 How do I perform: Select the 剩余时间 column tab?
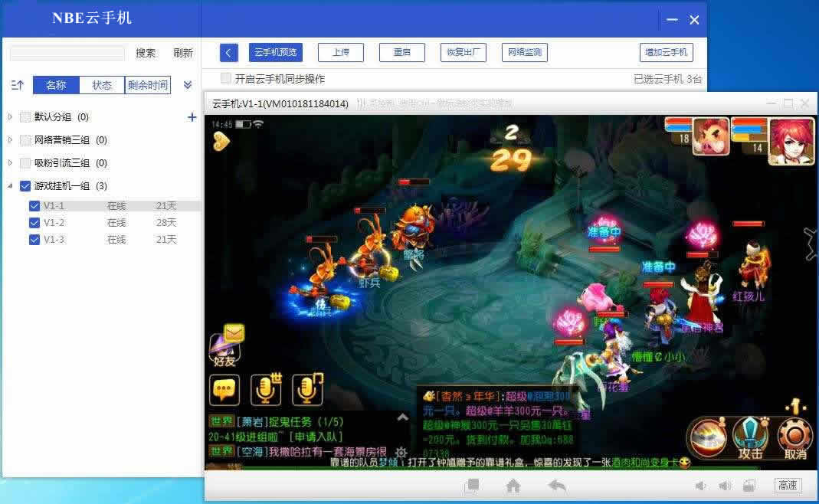click(148, 84)
